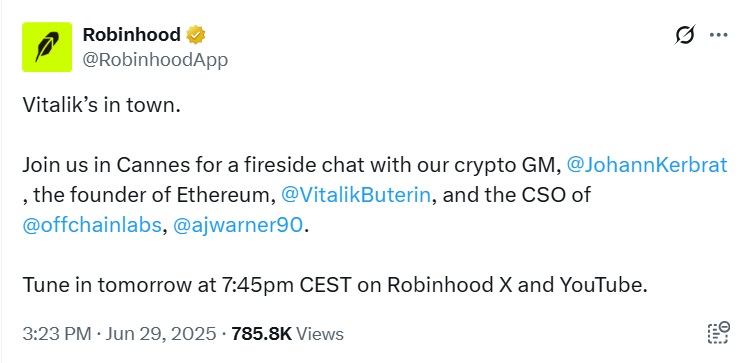Open the @VitalikButerin mention
This screenshot has height=363, width=745.
(356, 195)
